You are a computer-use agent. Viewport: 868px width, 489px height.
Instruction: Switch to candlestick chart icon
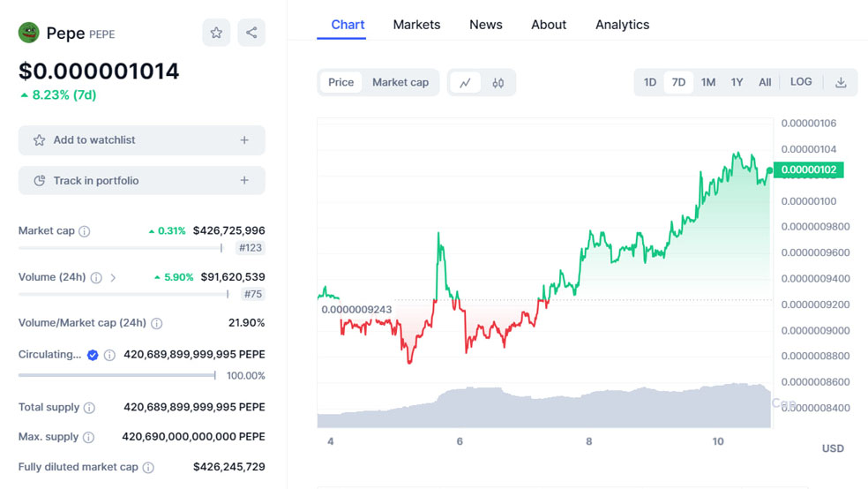coord(498,83)
